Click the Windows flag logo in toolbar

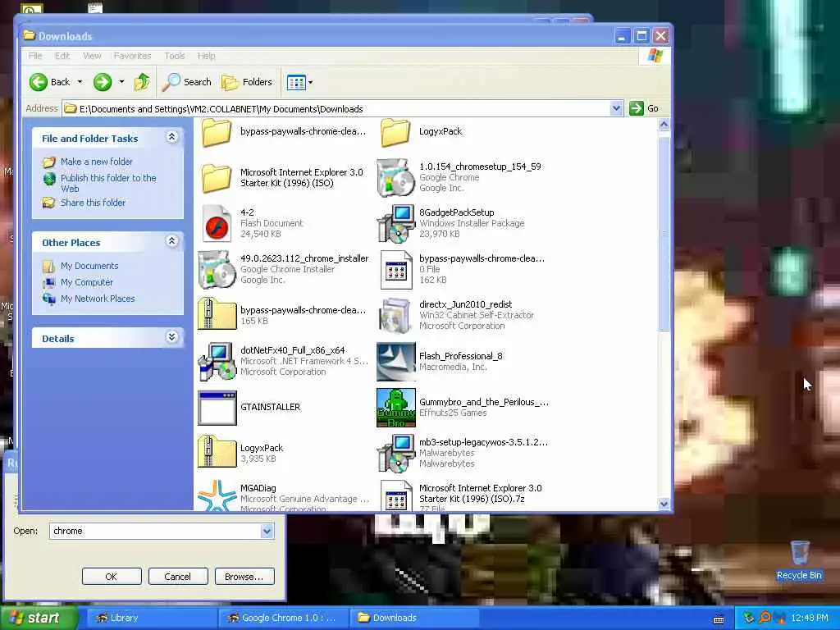tap(655, 56)
